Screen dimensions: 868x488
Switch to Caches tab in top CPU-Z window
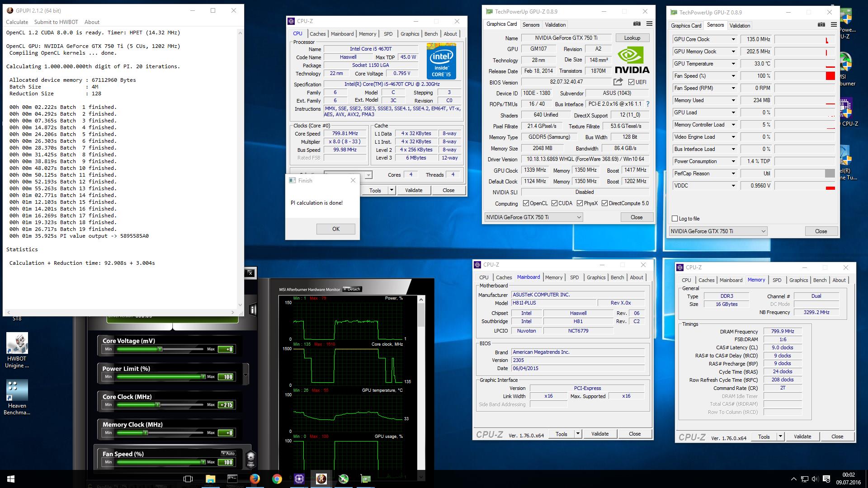point(317,34)
